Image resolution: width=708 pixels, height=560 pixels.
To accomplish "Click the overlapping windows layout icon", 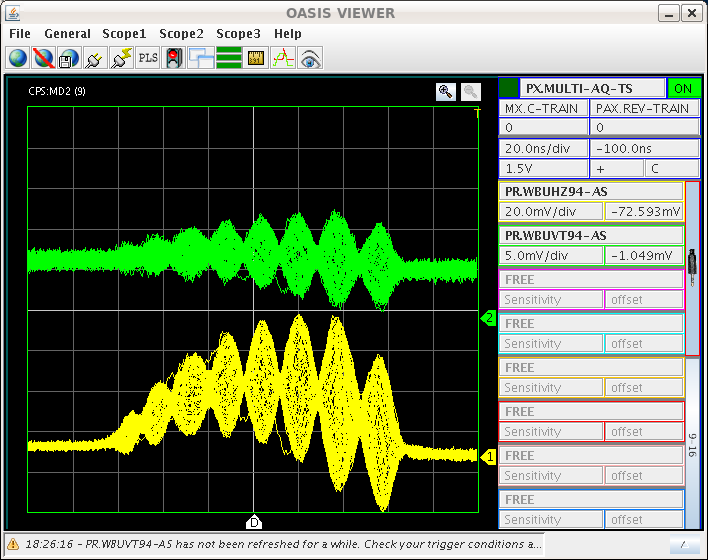I will coord(201,58).
